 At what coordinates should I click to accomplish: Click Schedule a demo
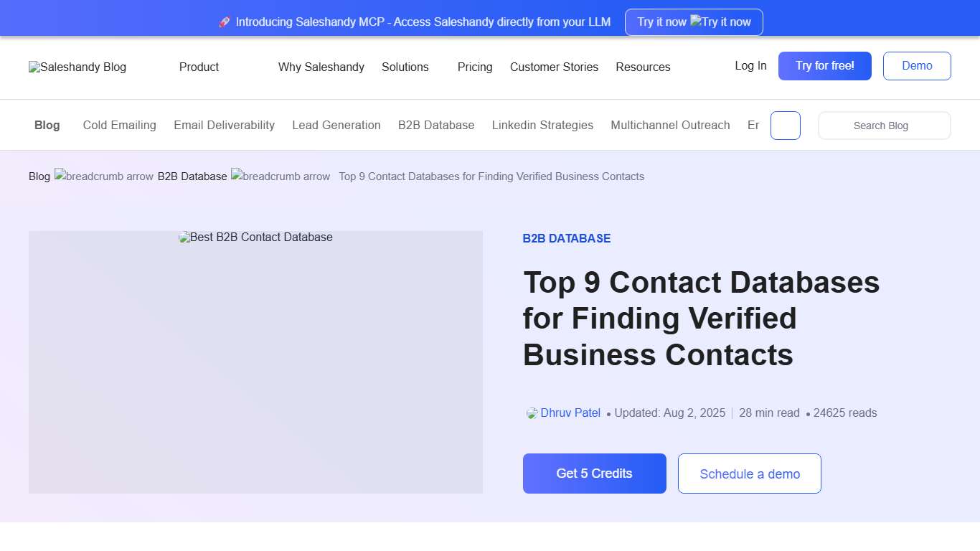click(x=749, y=474)
